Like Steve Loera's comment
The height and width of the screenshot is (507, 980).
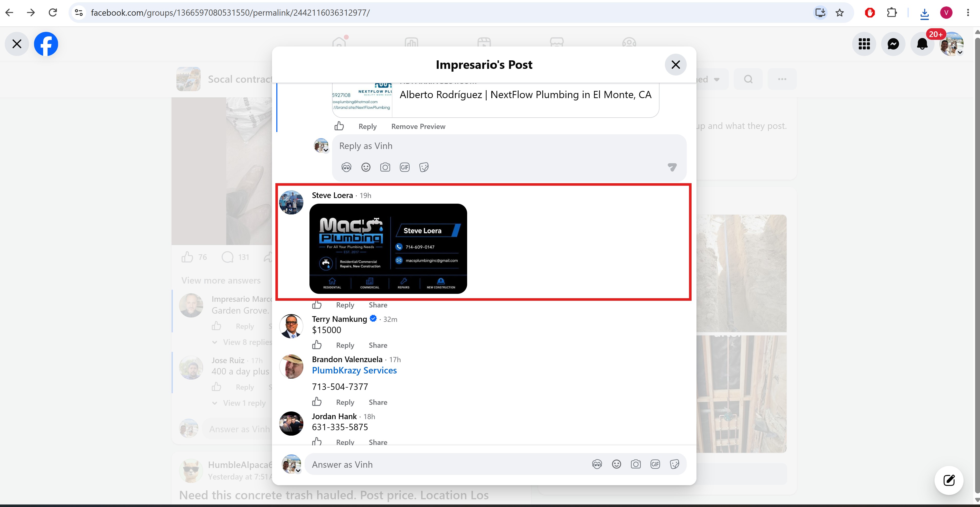pos(317,305)
